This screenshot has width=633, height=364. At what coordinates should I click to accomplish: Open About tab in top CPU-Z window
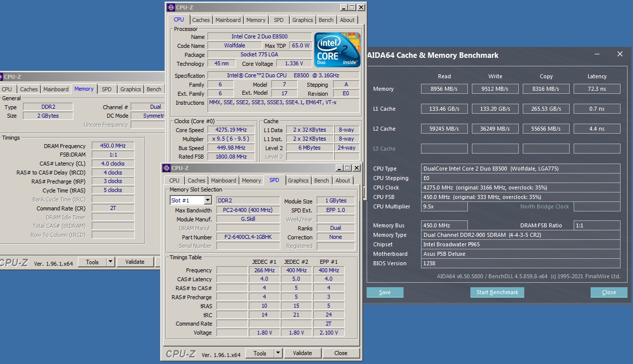point(347,20)
